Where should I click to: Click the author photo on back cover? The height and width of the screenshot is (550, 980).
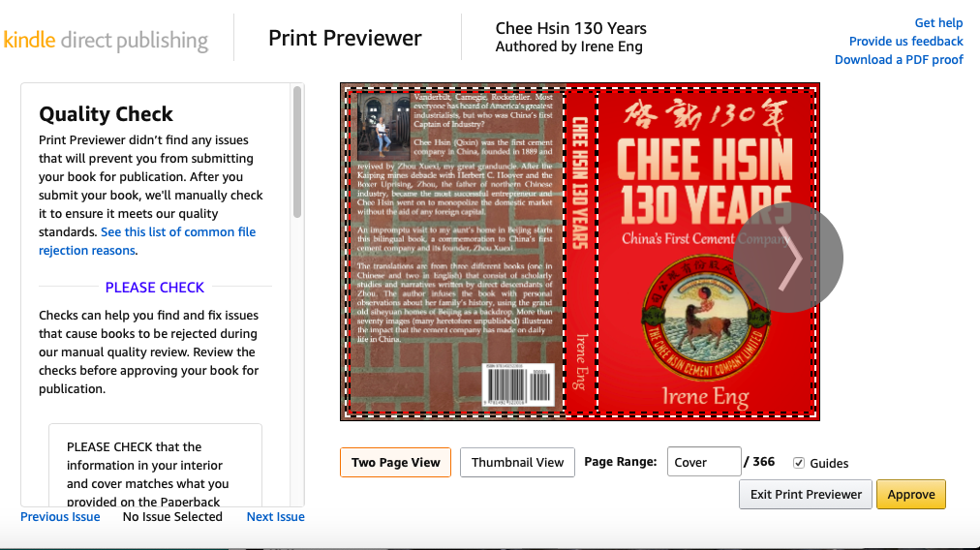point(380,127)
